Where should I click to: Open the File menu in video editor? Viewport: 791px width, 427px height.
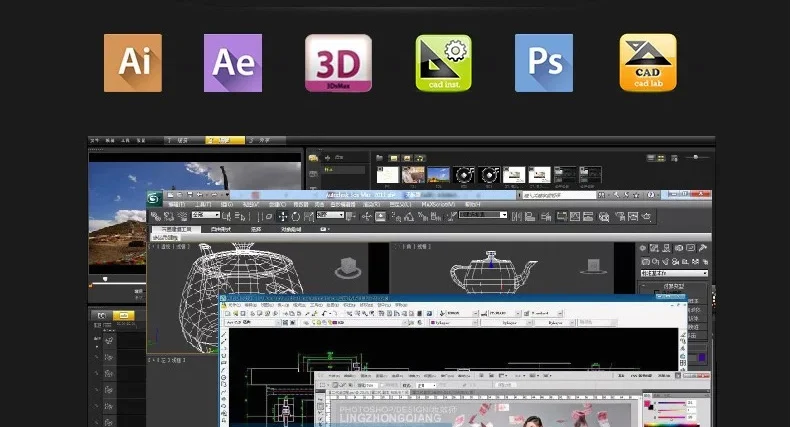point(94,140)
